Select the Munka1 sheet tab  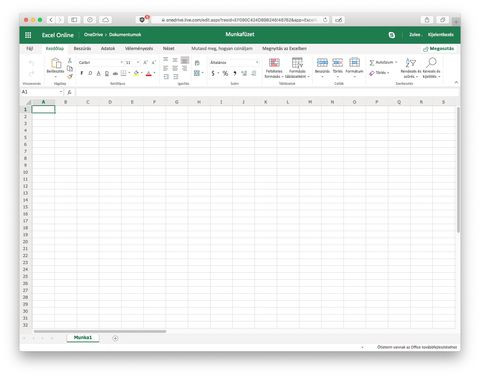pyautogui.click(x=83, y=338)
